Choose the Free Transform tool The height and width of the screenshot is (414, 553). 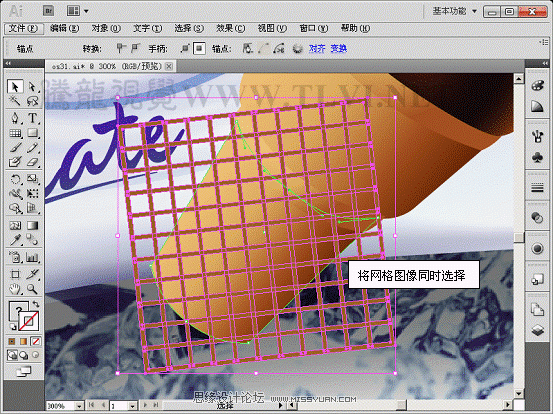(x=32, y=194)
